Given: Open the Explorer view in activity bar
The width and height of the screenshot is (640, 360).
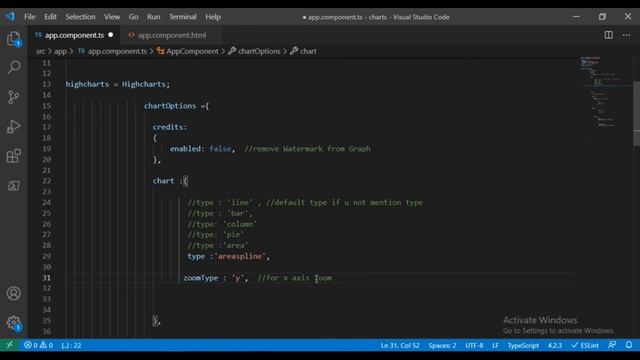Looking at the screenshot, I should tap(13, 39).
